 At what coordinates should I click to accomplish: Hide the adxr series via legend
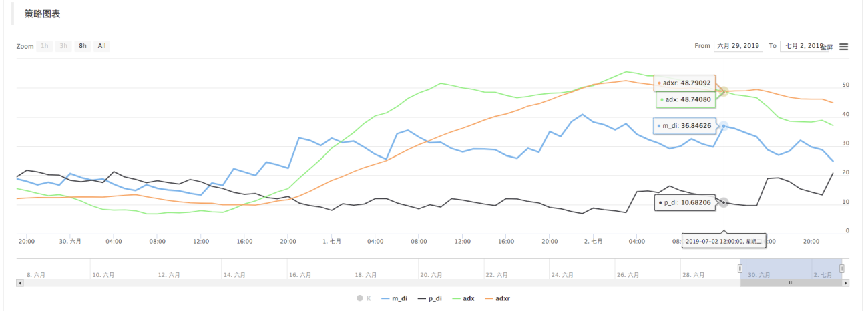pyautogui.click(x=498, y=298)
